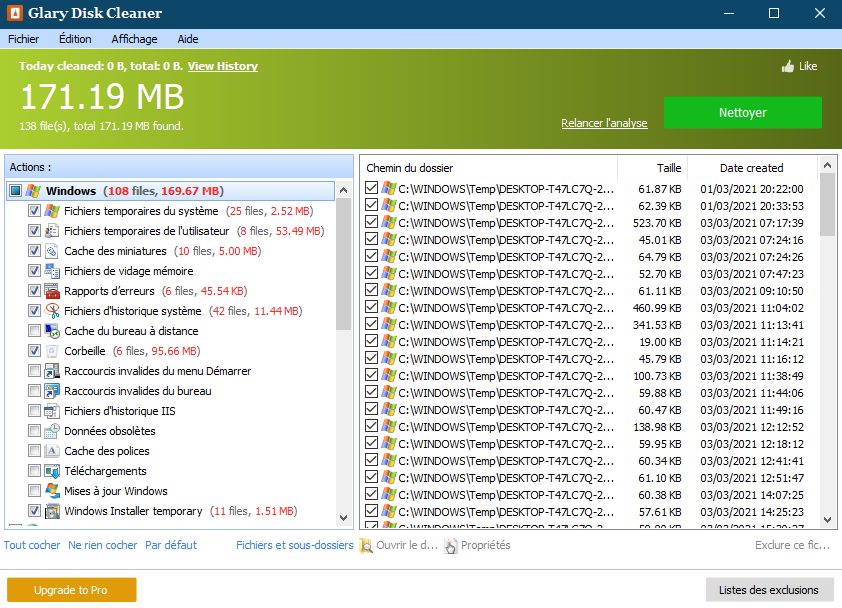Viewport: 842px width, 608px height.
Task: Open the View History link
Action: tap(222, 66)
